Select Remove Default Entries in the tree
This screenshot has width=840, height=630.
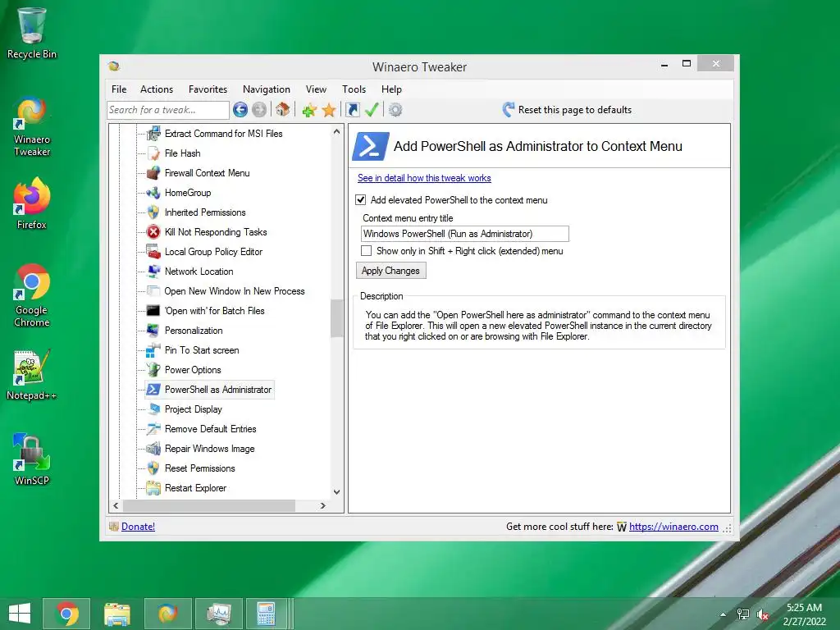tap(211, 429)
